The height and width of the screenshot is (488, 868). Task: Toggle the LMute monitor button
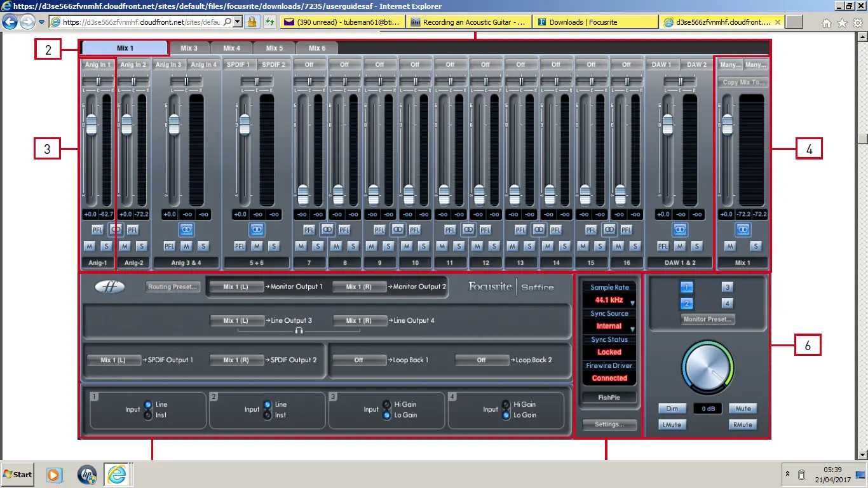click(x=672, y=424)
